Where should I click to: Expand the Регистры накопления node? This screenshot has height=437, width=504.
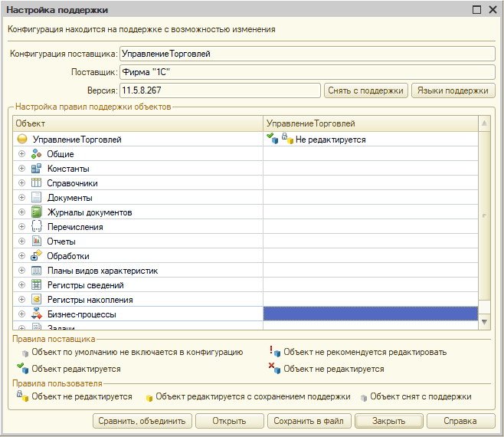(x=22, y=299)
